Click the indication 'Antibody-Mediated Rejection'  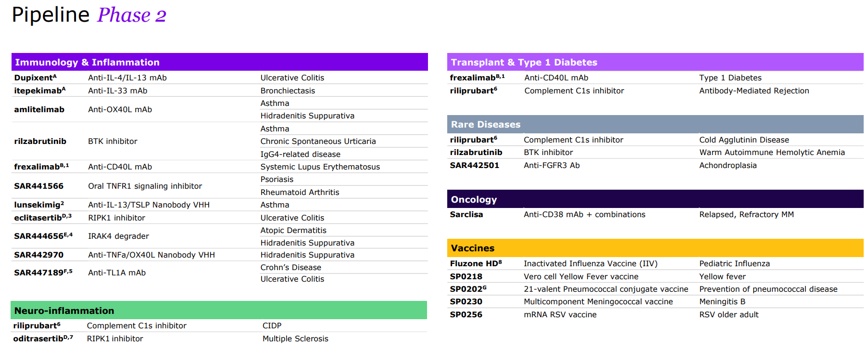click(755, 91)
